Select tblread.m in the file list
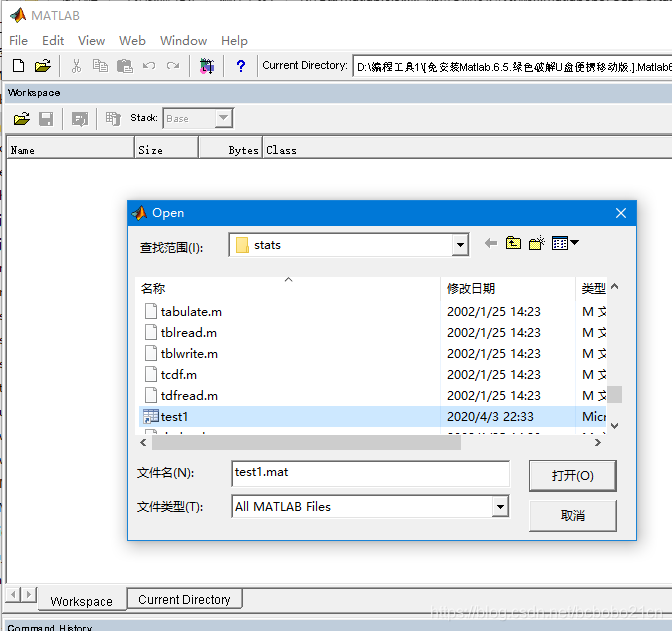 [189, 333]
